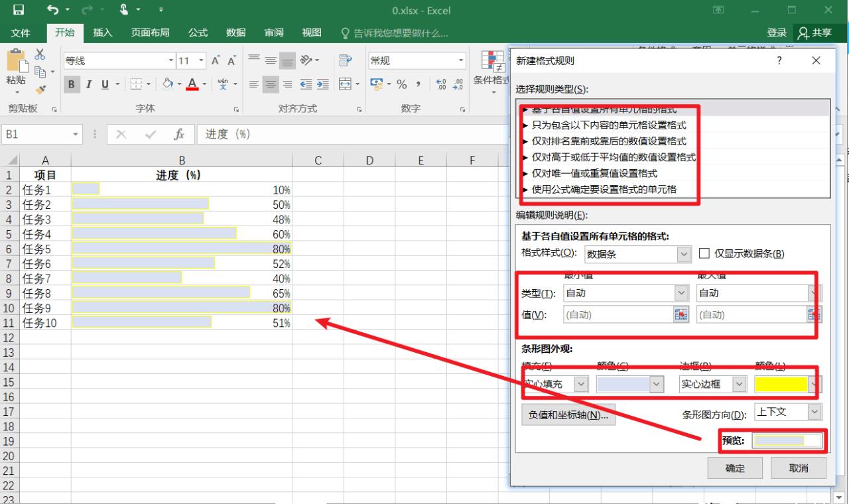Open the light-blue bar fill color picker
849x504 pixels.
[631, 384]
